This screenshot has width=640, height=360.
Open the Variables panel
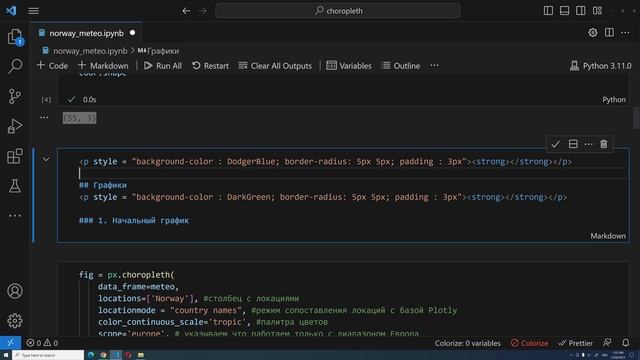pyautogui.click(x=349, y=66)
